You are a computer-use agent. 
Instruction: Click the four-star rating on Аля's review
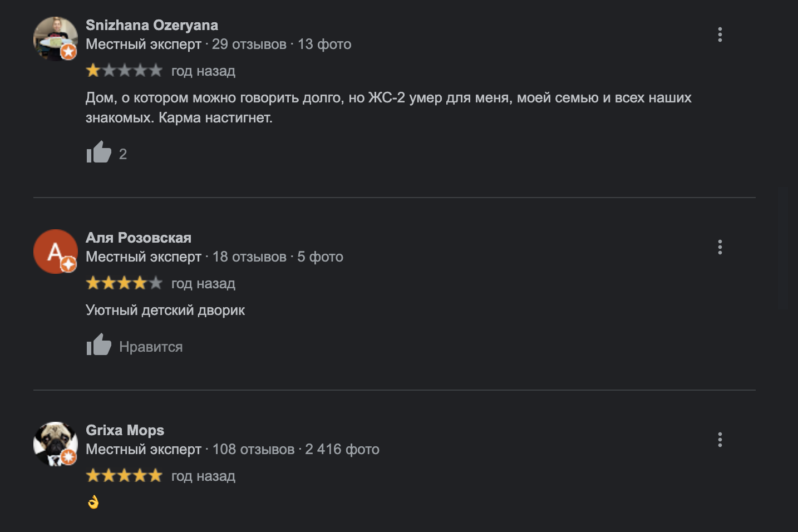pos(124,283)
